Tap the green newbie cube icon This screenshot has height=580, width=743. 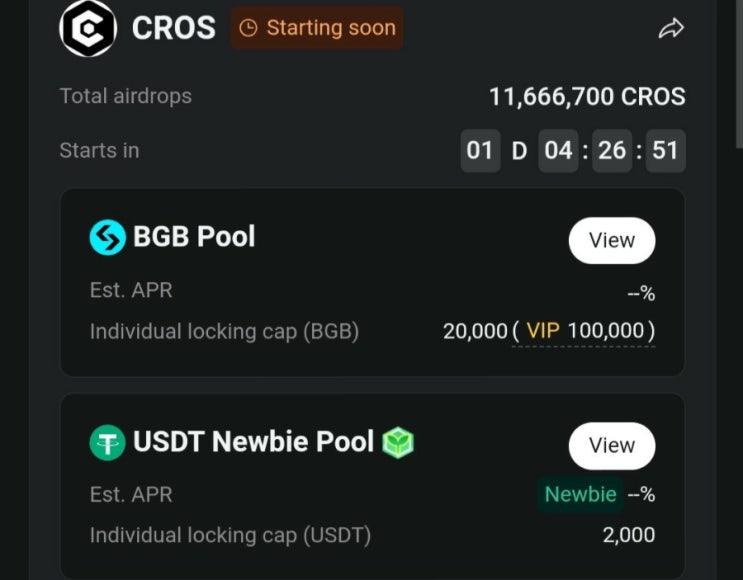click(398, 443)
